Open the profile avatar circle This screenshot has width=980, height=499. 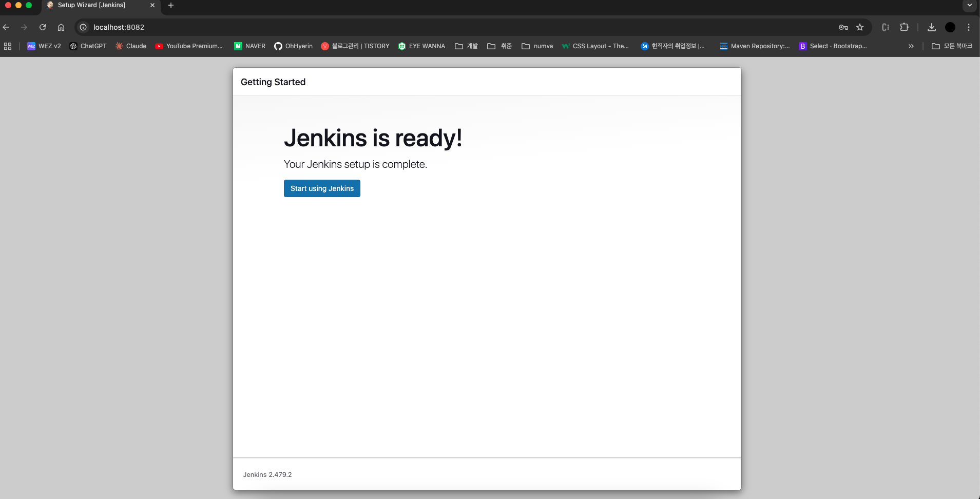click(950, 27)
